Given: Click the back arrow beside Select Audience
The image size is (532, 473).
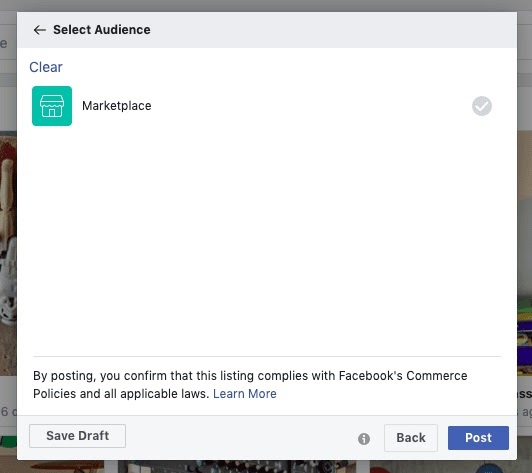Looking at the screenshot, I should click(x=39, y=30).
